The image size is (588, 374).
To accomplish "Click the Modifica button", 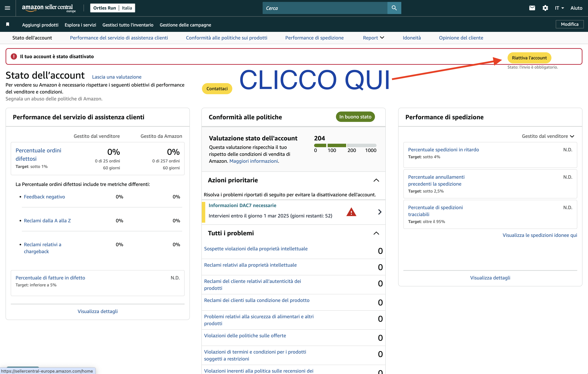I will (569, 24).
